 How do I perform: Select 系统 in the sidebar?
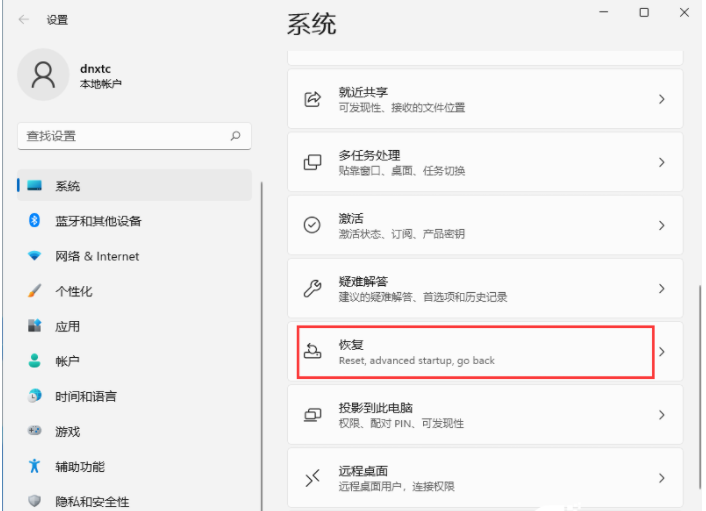coord(68,186)
